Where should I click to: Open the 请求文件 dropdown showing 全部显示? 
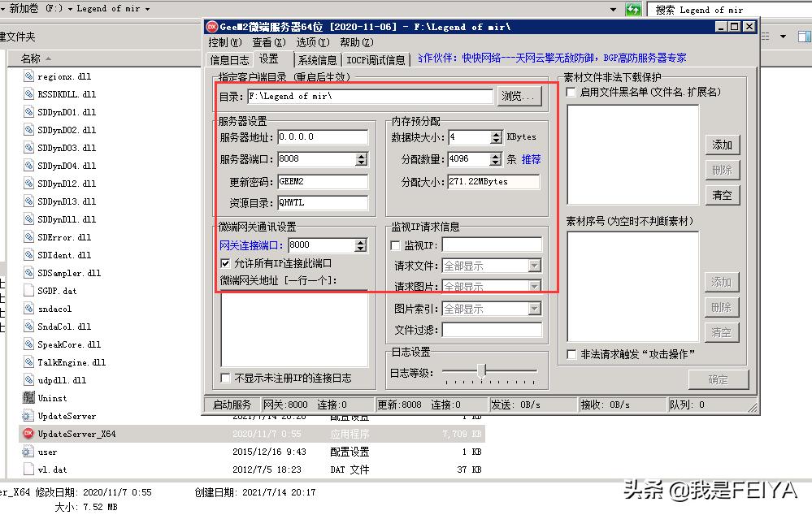tap(536, 264)
